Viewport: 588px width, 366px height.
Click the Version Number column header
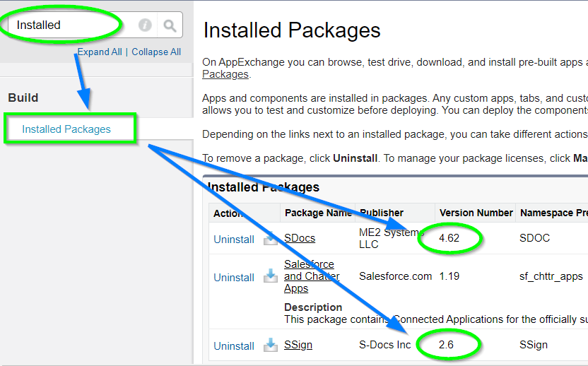(x=476, y=213)
